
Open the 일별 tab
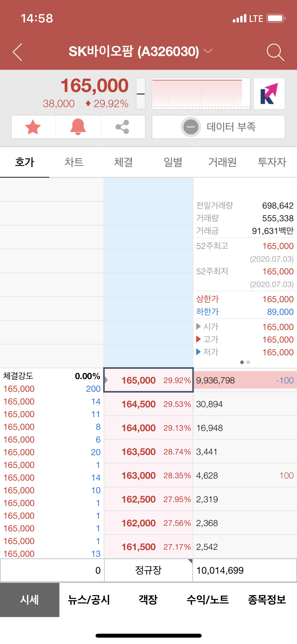tap(173, 162)
